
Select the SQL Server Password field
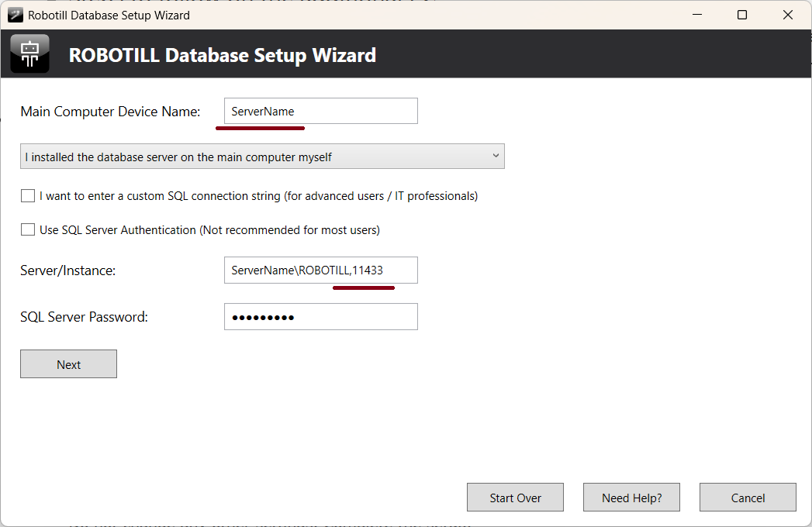[320, 317]
